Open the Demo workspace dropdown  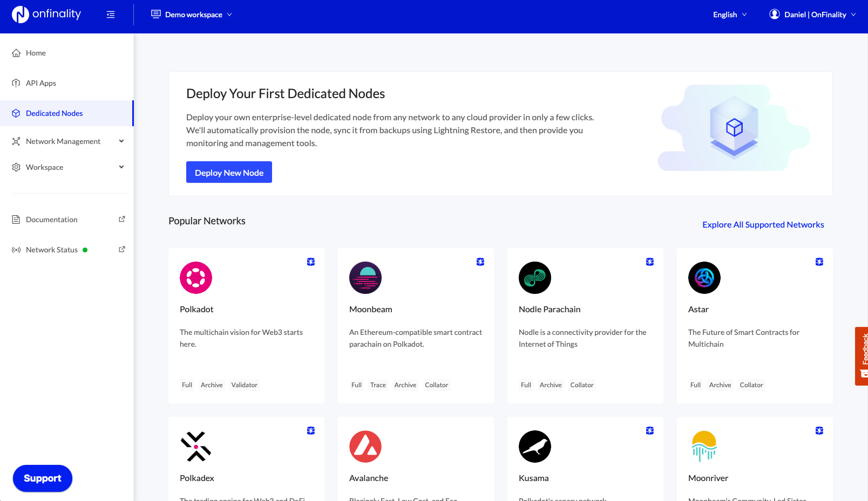coord(192,15)
